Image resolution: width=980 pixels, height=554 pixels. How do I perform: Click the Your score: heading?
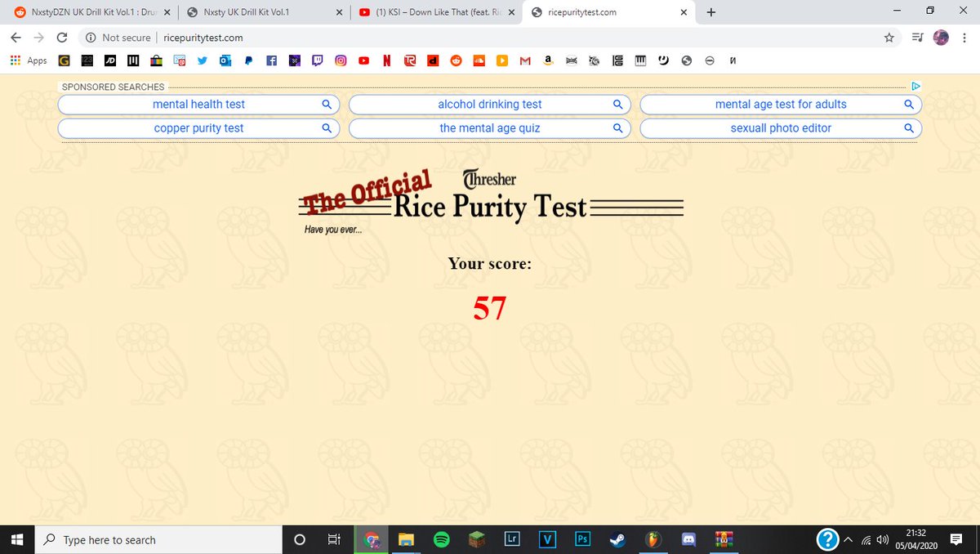click(x=490, y=263)
